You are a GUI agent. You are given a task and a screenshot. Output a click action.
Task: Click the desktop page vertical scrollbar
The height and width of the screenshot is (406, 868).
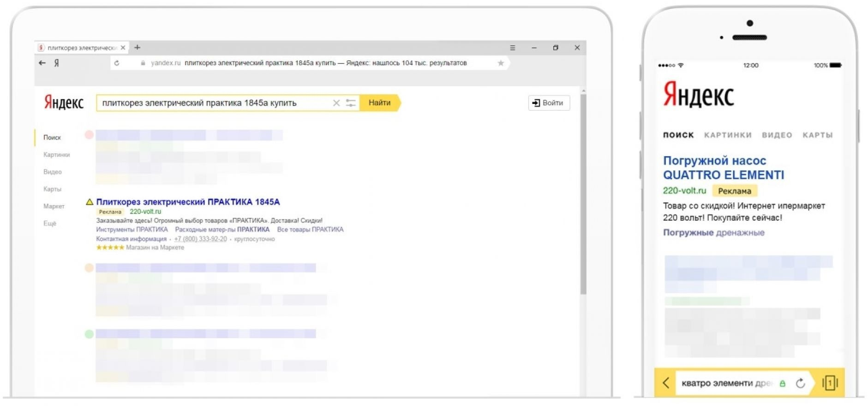[x=583, y=194]
